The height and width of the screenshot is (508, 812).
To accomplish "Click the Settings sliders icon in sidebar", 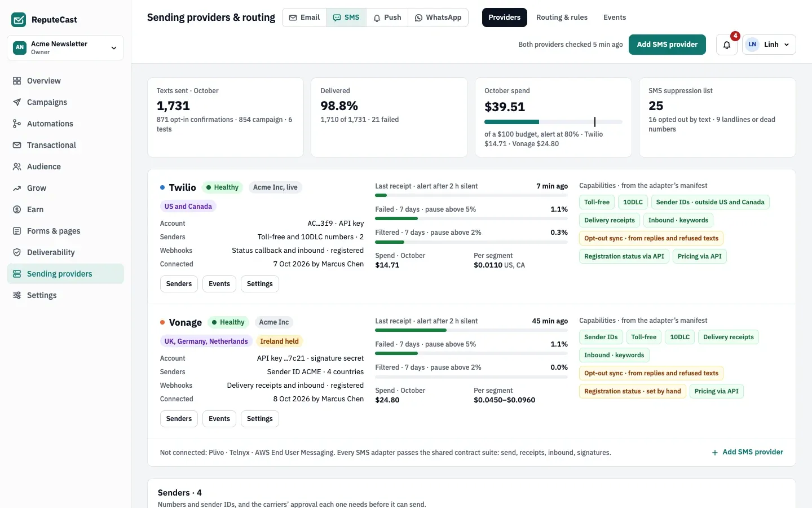I will [17, 295].
